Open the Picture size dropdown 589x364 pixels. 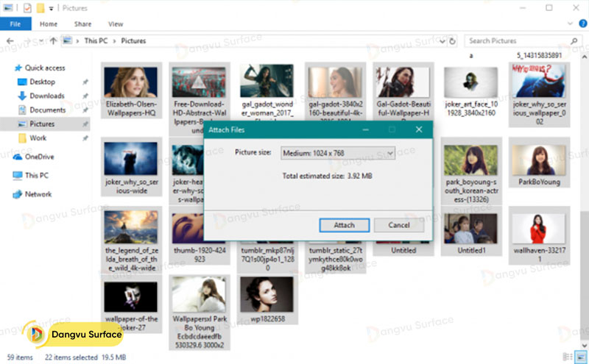pyautogui.click(x=338, y=153)
